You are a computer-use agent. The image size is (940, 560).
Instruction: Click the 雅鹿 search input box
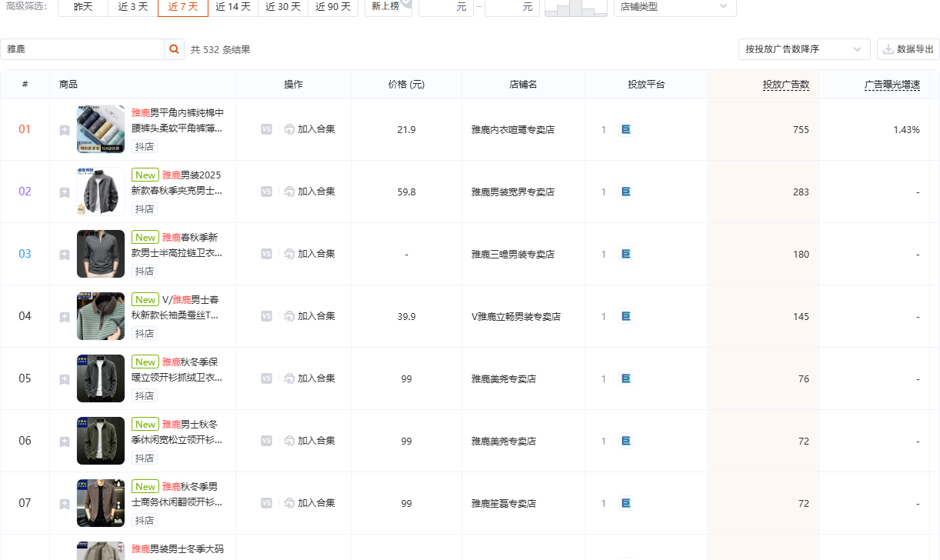point(82,49)
